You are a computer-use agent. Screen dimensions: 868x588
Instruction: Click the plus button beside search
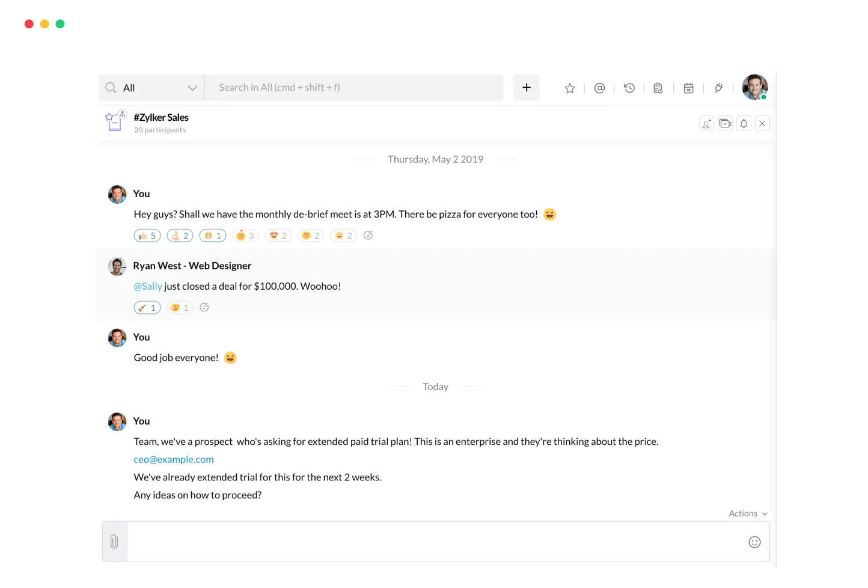527,88
